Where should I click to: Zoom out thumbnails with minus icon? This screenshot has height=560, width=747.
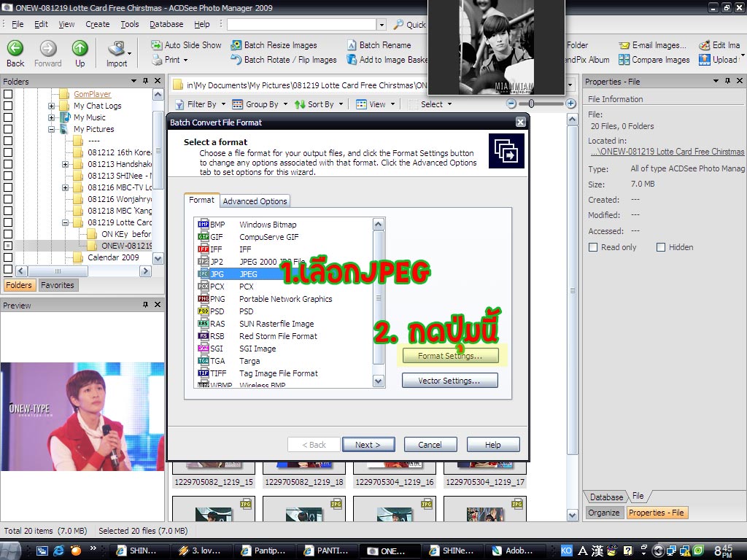pos(511,104)
